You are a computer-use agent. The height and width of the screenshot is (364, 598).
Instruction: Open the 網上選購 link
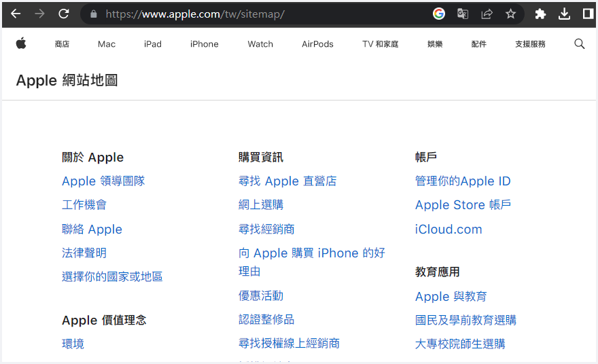(x=261, y=204)
